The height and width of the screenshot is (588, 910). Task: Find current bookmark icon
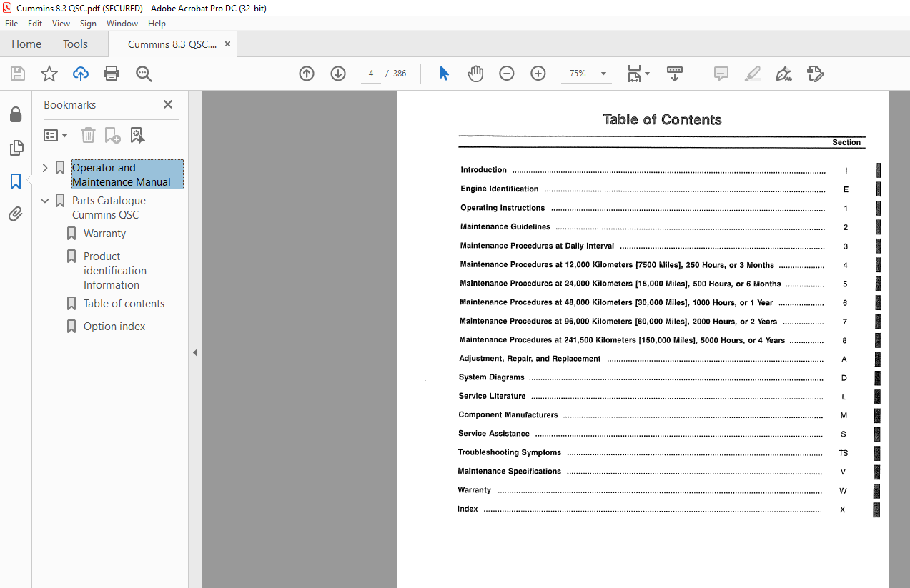[x=137, y=135]
